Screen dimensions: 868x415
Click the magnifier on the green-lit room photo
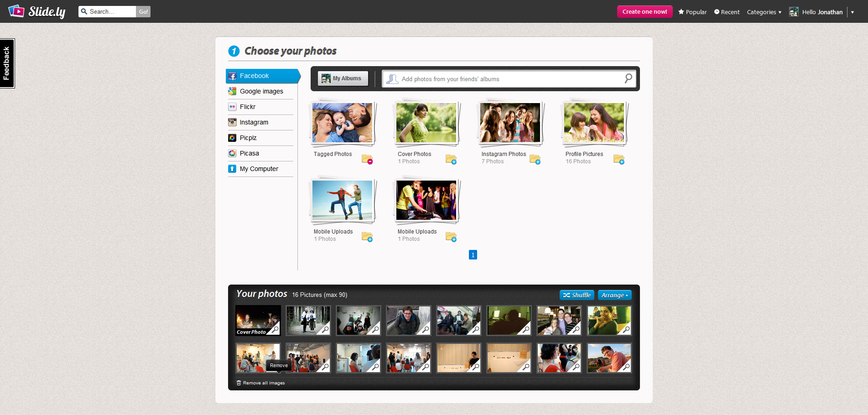(526, 329)
